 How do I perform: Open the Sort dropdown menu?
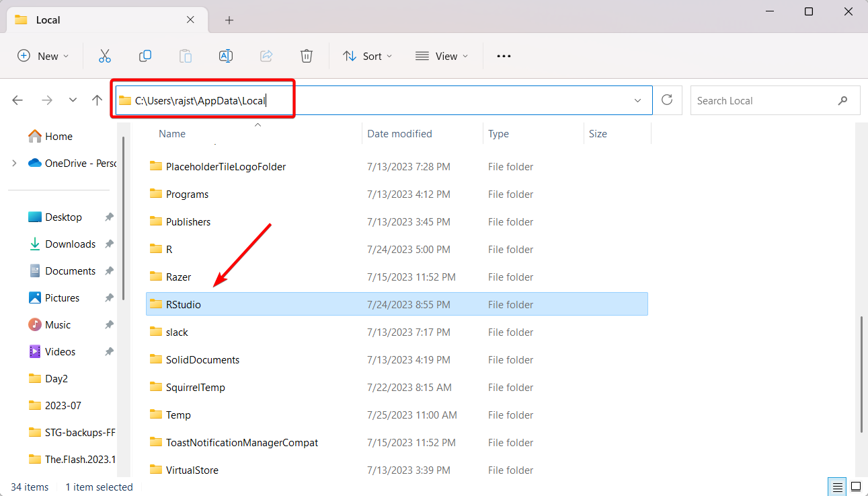point(367,57)
